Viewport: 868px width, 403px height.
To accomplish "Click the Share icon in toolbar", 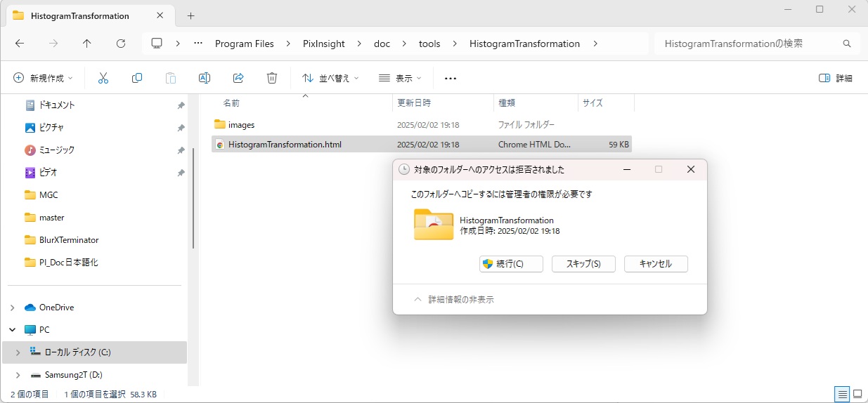I will 238,78.
